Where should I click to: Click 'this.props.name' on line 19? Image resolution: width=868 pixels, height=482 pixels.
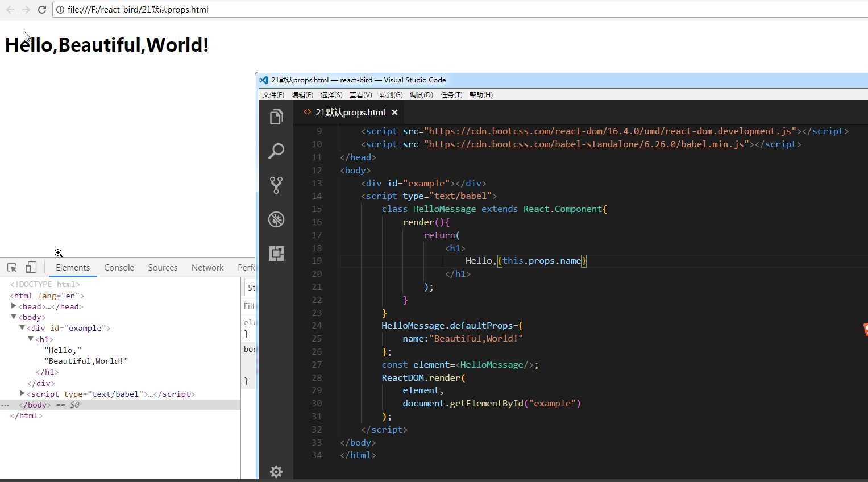point(542,261)
